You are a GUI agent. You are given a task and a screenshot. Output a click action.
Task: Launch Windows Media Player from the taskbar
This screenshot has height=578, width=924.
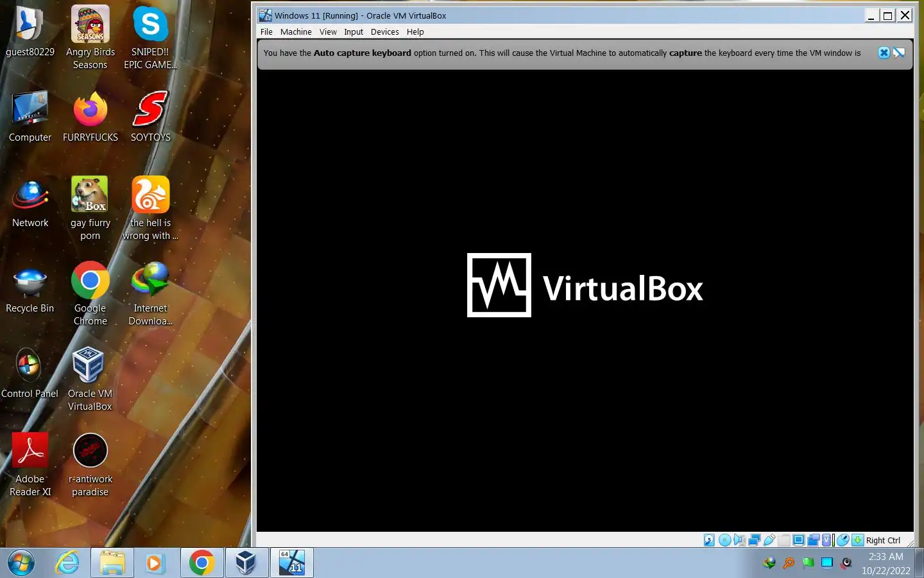pos(155,563)
